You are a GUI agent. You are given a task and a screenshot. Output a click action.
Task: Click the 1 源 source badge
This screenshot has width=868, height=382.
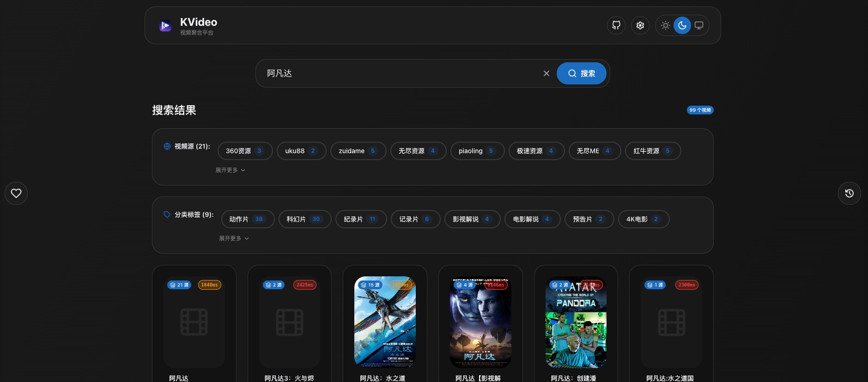pos(655,285)
